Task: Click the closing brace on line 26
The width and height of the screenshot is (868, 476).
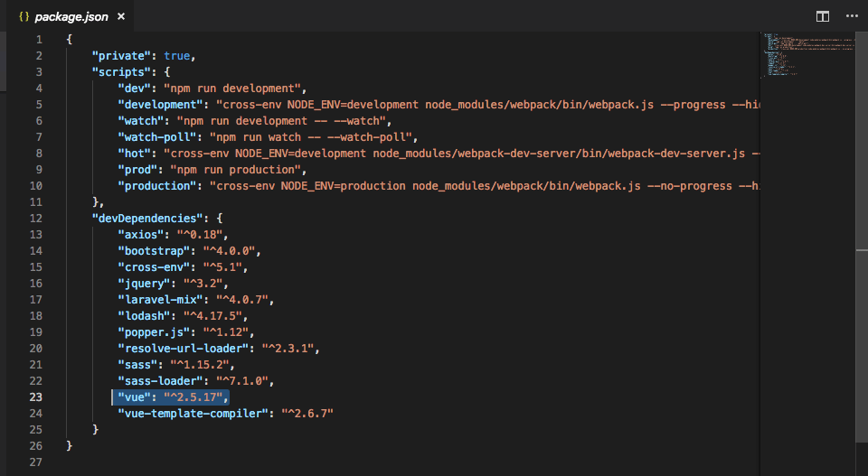Action: point(70,445)
